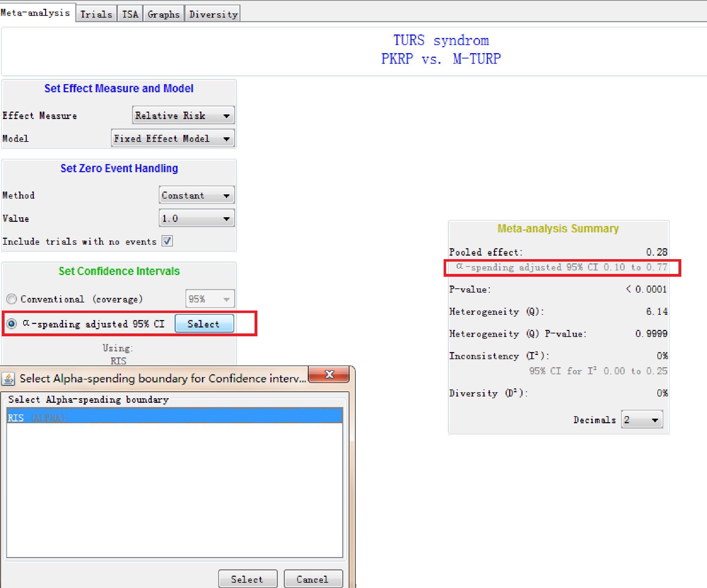This screenshot has height=588, width=707.
Task: Click Select button beside α-spending adjusted CI
Action: [x=204, y=324]
